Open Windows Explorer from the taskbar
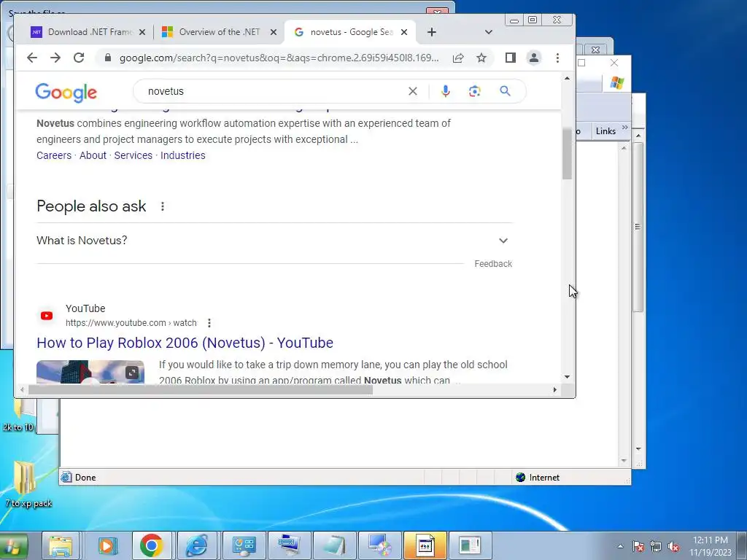The height and width of the screenshot is (560, 747). 61,545
